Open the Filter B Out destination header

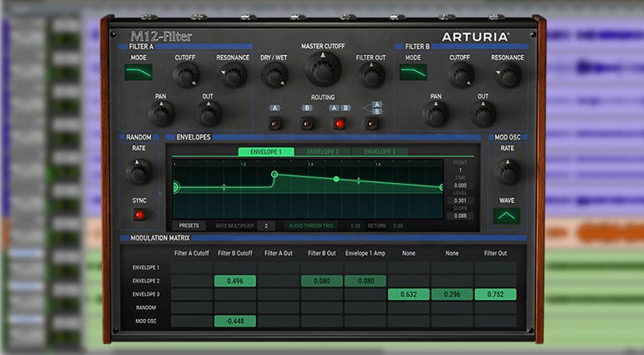(322, 253)
